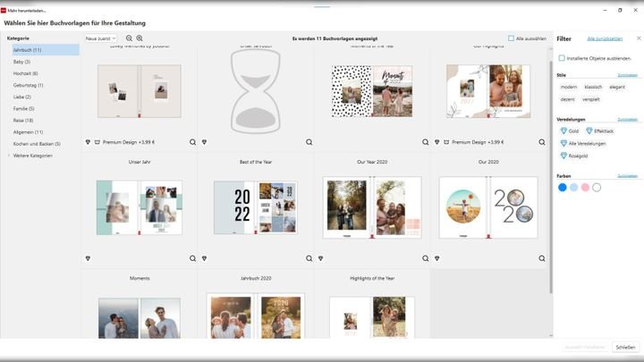Check the Alle auswählen checkbox
Image resolution: width=644 pixels, height=362 pixels.
tap(511, 38)
